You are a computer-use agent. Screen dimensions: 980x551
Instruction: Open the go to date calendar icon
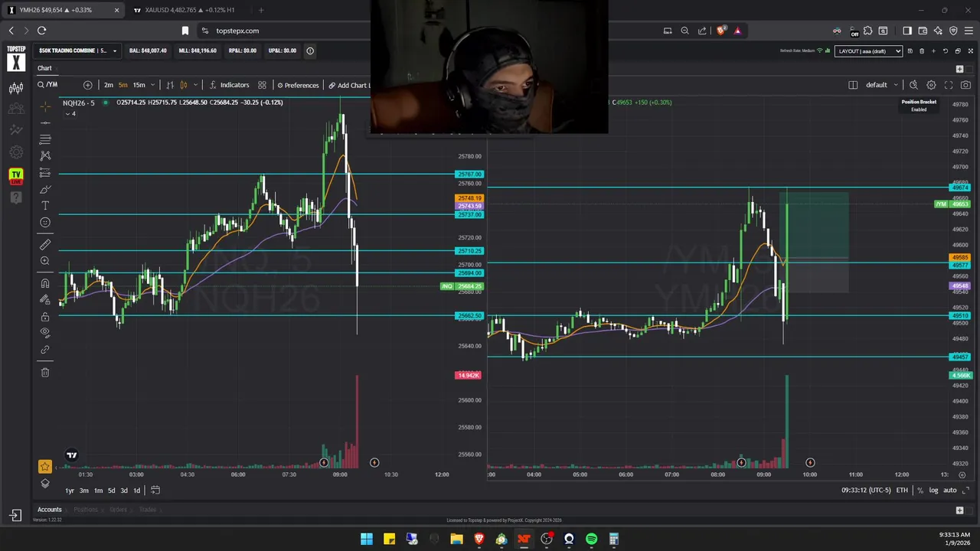coord(155,490)
